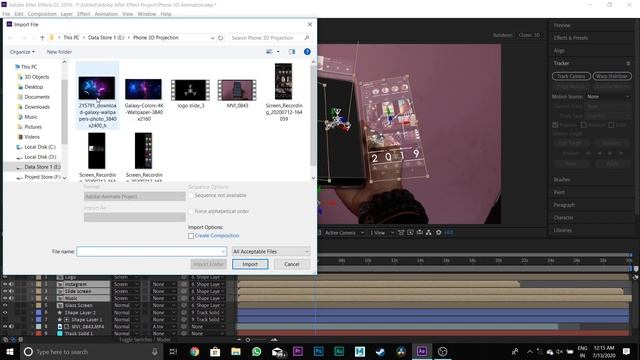The width and height of the screenshot is (640, 360).
Task: Open the Composition menu
Action: tap(42, 14)
